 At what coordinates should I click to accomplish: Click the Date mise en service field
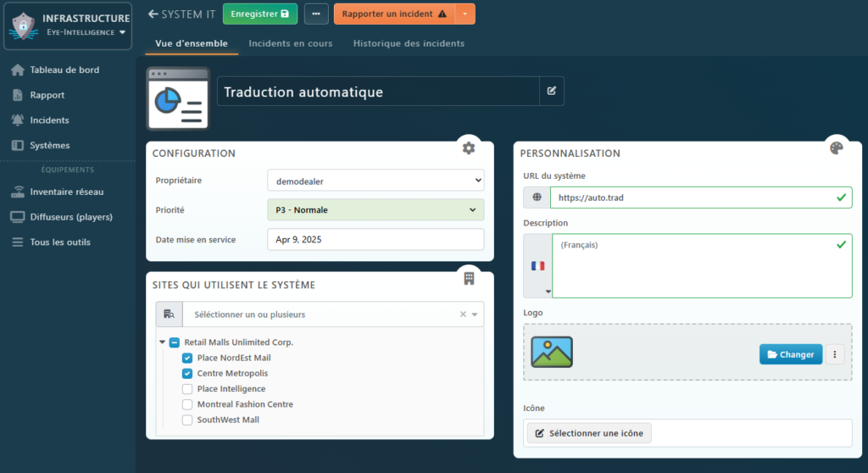[x=376, y=240]
